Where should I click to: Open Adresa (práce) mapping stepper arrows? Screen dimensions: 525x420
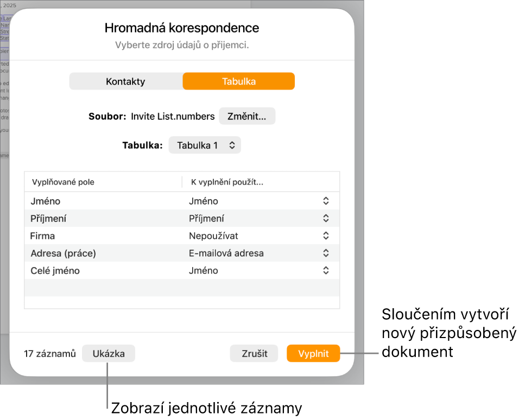(x=326, y=253)
